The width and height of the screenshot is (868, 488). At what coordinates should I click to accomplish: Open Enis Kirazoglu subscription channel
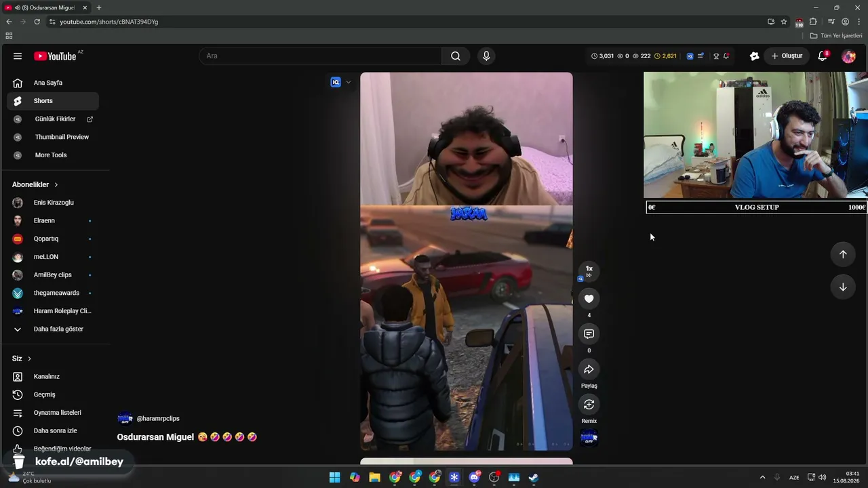tap(53, 203)
